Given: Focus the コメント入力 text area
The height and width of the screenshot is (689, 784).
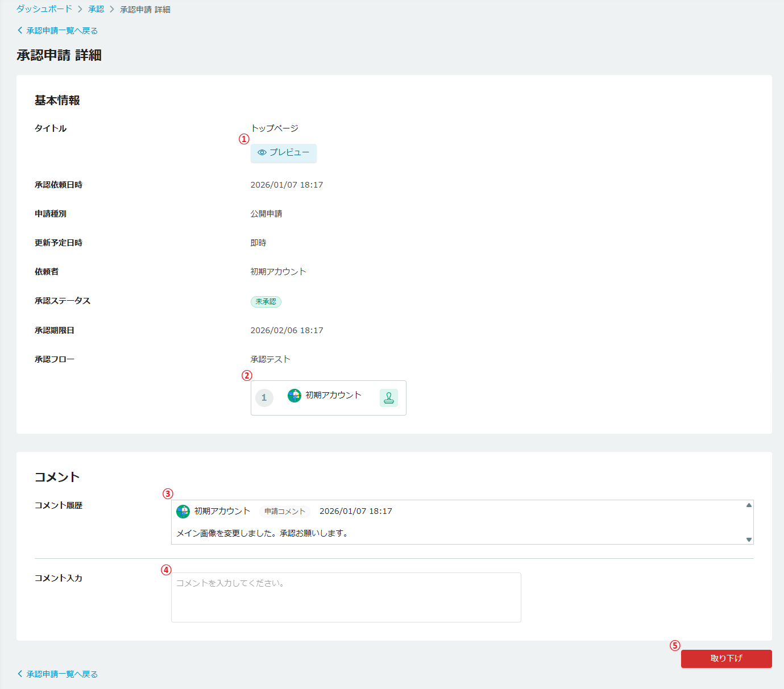Looking at the screenshot, I should [x=346, y=597].
